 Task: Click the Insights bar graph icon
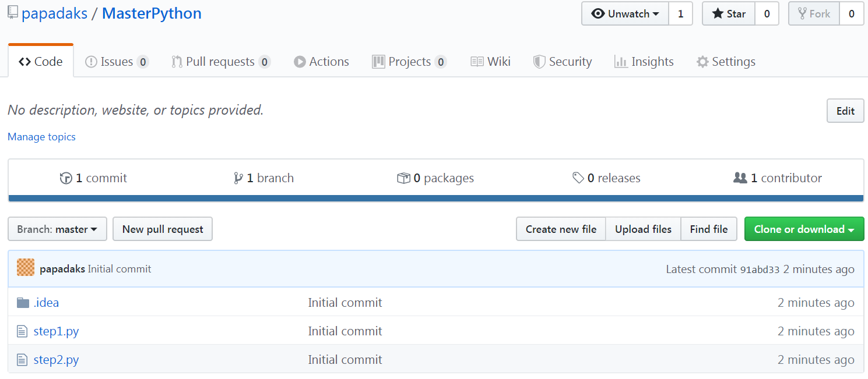click(621, 62)
